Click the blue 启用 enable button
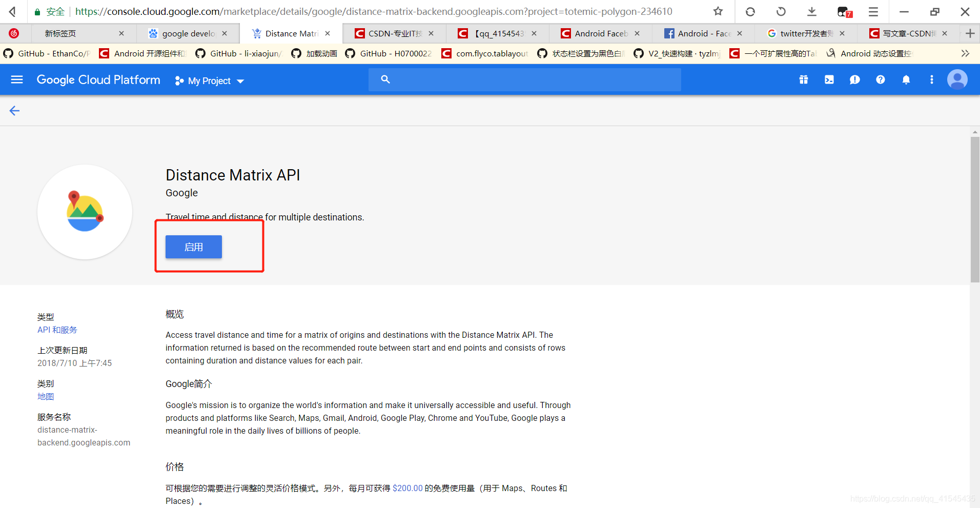980x508 pixels. (194, 247)
